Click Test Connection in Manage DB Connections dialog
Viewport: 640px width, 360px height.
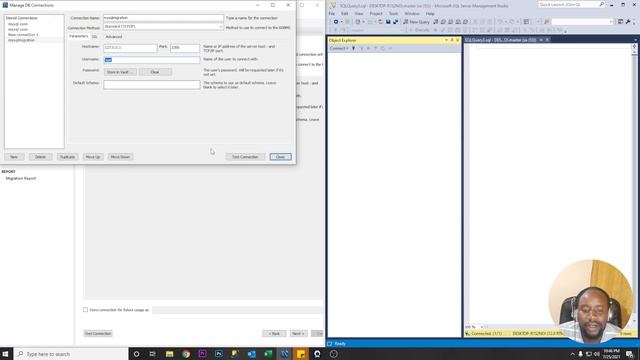245,157
